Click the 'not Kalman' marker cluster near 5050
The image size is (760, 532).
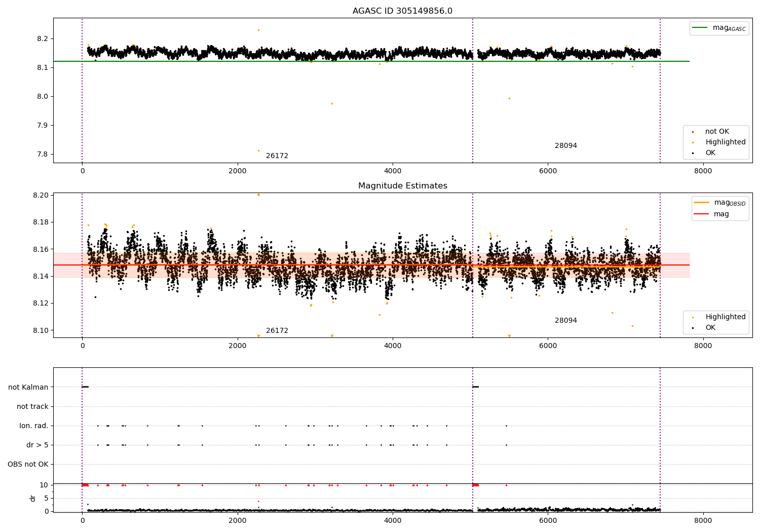[475, 387]
